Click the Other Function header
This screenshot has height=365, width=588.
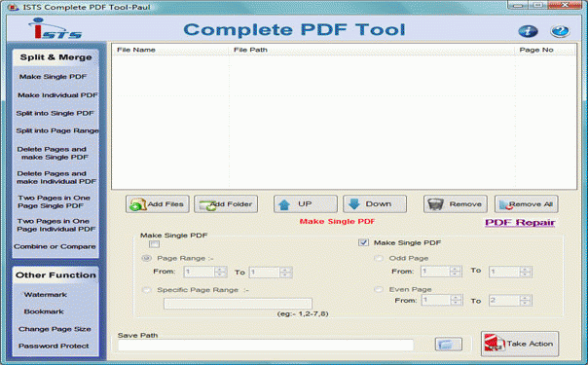[x=55, y=275]
